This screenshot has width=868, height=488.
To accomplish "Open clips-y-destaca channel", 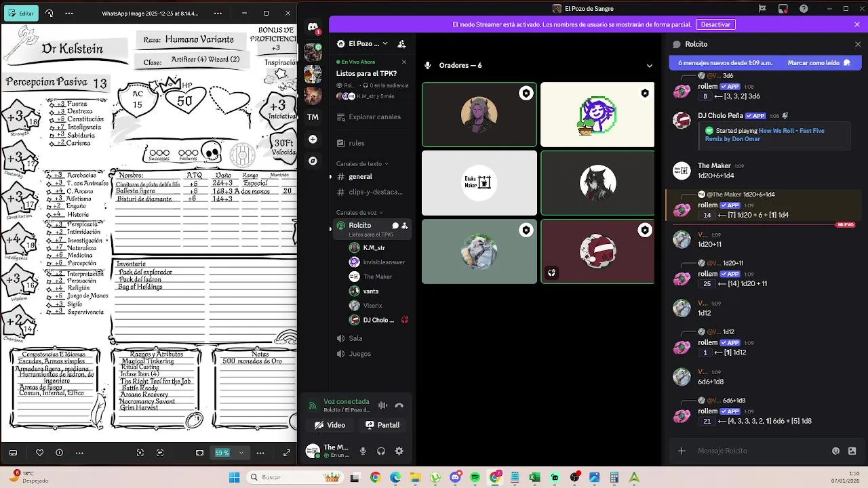I will [x=372, y=192].
